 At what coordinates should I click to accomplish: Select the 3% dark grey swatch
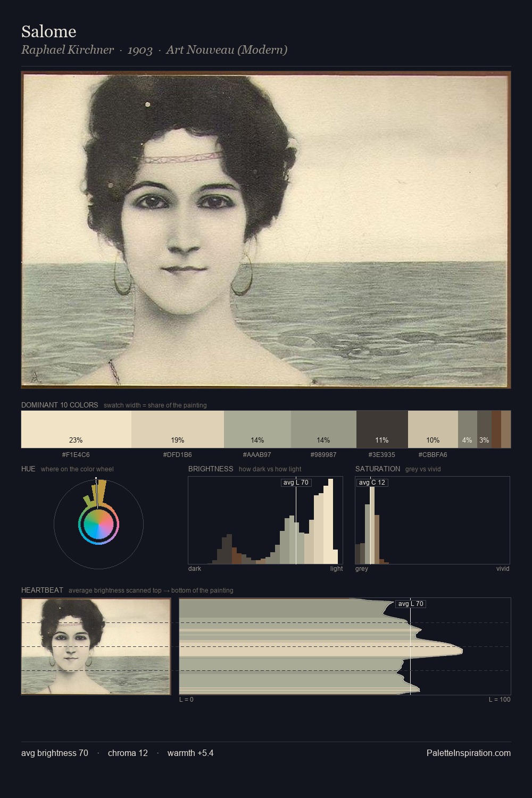tap(484, 429)
